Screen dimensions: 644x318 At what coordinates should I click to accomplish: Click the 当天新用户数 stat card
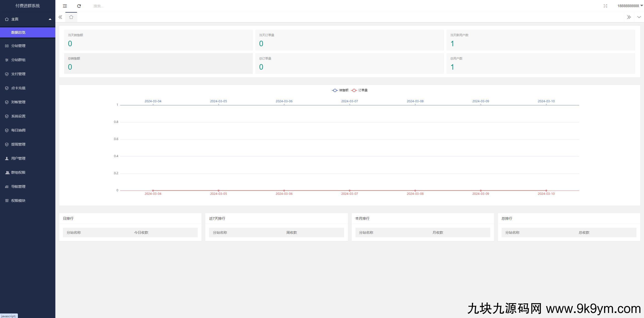point(541,40)
